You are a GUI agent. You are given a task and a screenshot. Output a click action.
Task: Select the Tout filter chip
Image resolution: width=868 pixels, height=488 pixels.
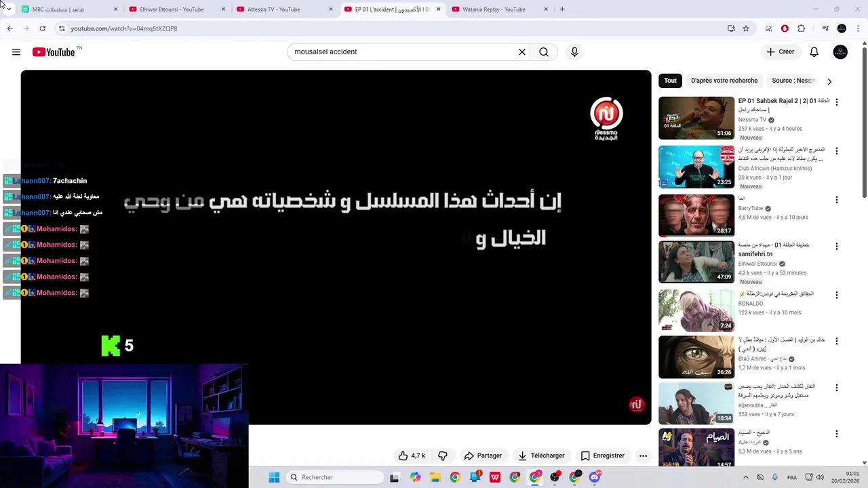[x=670, y=81]
